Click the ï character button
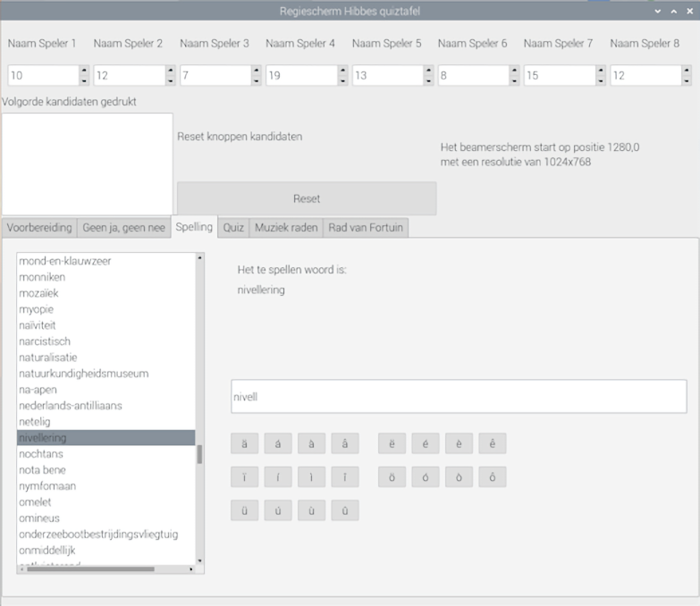This screenshot has height=606, width=700. tap(244, 477)
